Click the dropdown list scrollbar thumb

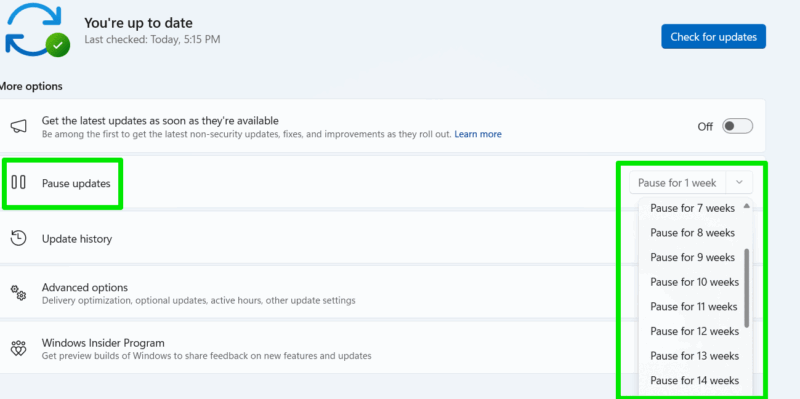click(x=747, y=288)
